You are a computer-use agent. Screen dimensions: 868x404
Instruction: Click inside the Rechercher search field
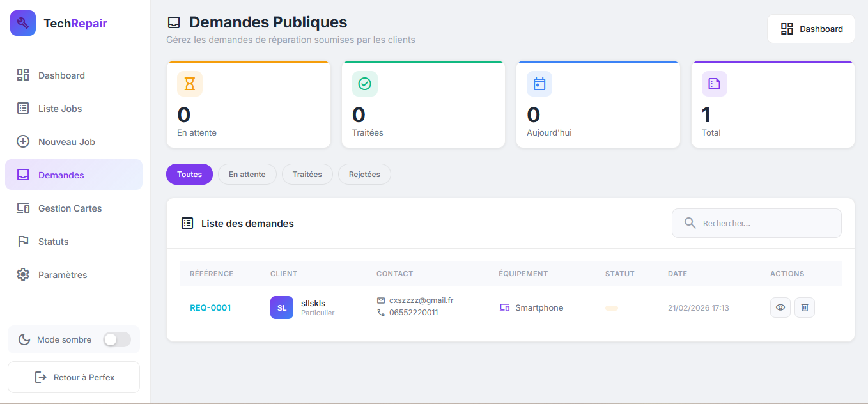[756, 223]
